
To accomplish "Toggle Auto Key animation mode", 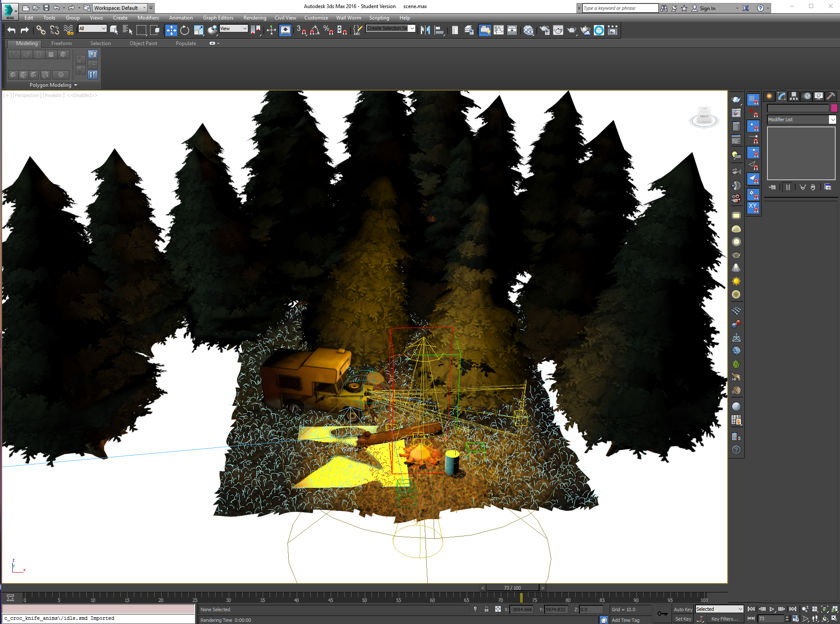I will click(683, 610).
